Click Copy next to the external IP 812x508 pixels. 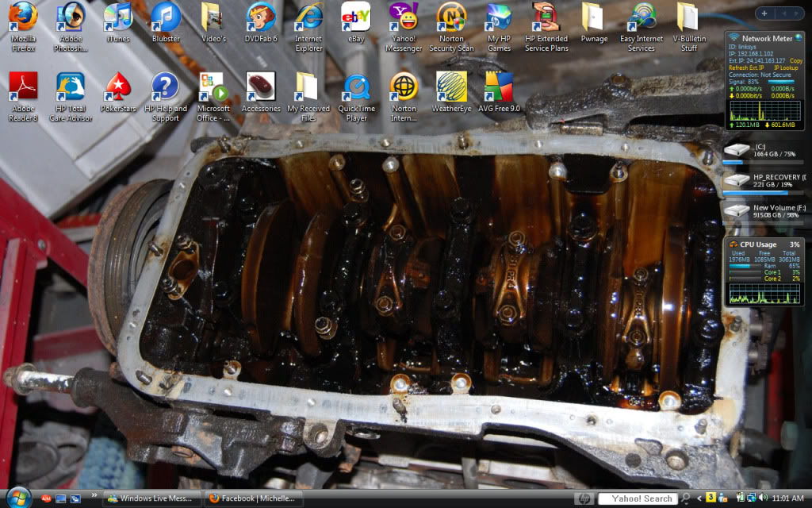[795, 60]
